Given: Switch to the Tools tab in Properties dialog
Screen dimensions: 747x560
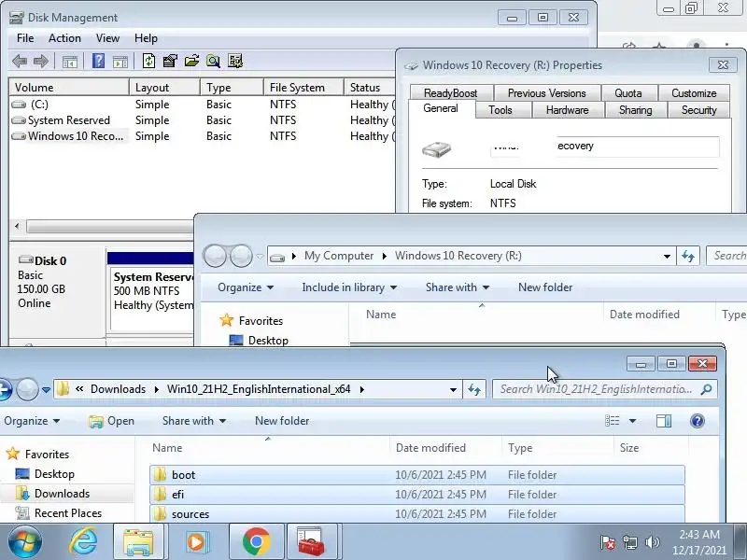Looking at the screenshot, I should click(500, 110).
